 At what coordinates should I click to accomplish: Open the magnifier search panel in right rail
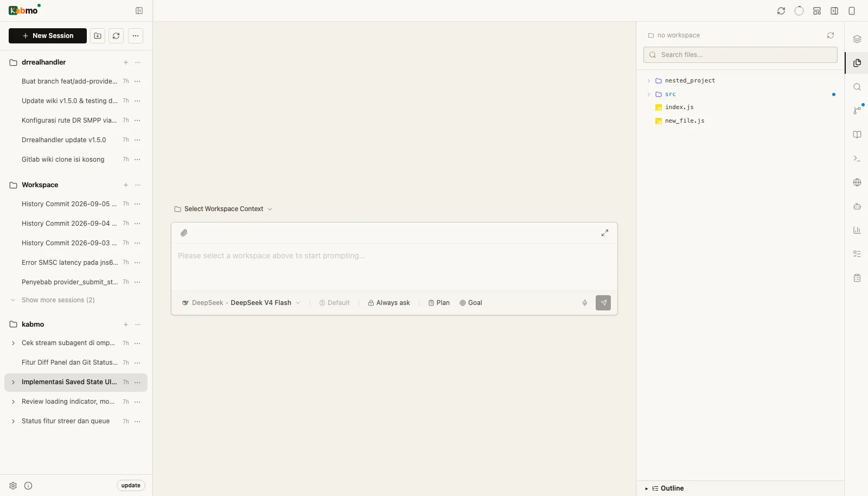(x=857, y=87)
